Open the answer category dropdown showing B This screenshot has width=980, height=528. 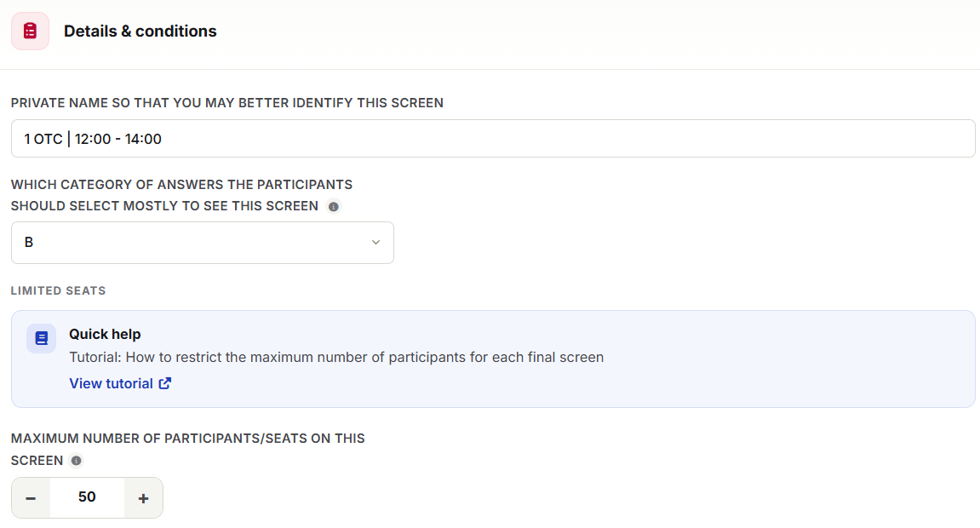coord(203,243)
